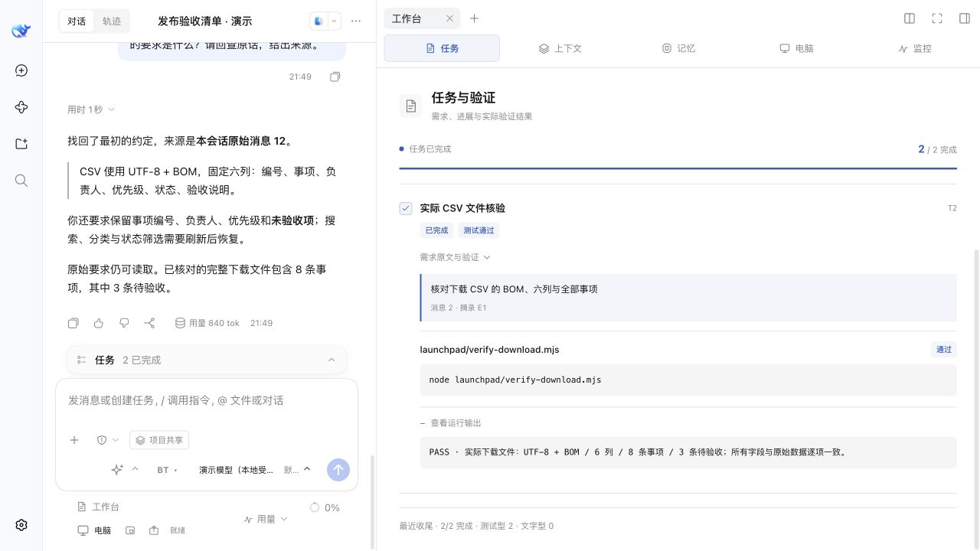
Task: Click the upload icon beside 就绪
Action: pos(154,530)
